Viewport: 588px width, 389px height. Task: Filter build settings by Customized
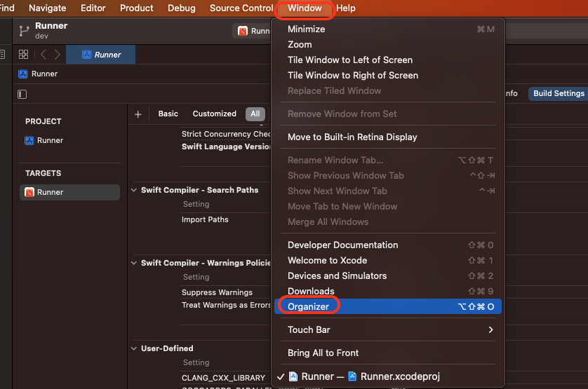click(215, 114)
